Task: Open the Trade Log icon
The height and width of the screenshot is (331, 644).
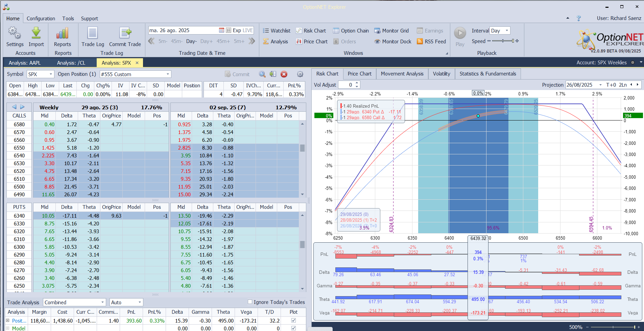Action: tap(93, 33)
